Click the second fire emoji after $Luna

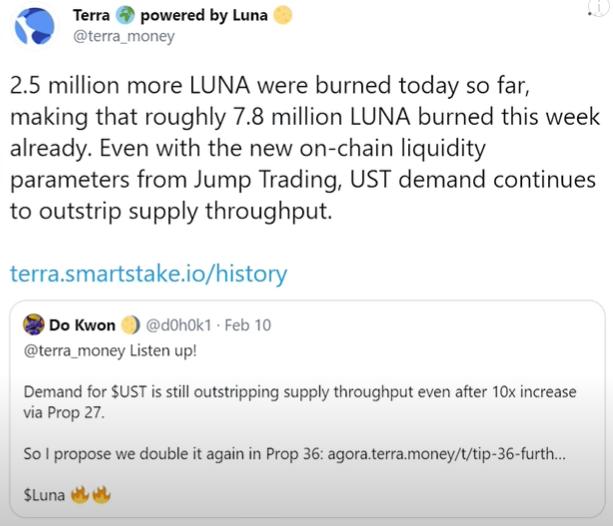point(101,495)
